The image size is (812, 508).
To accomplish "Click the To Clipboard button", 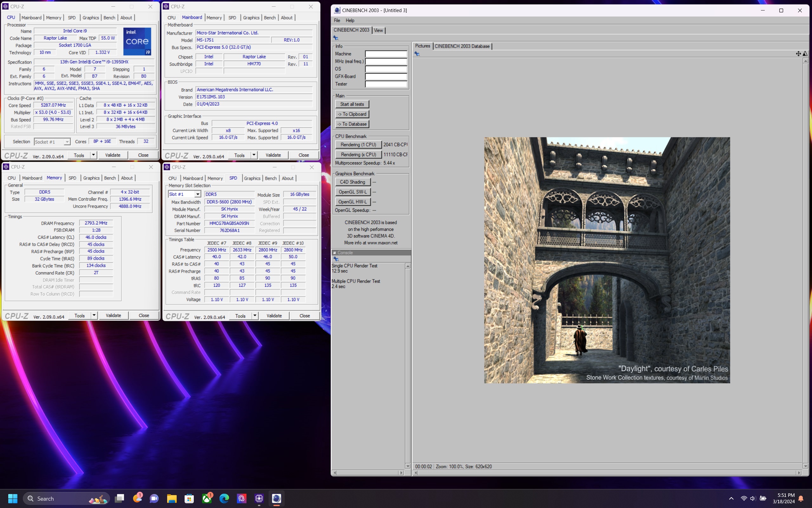I will click(352, 114).
